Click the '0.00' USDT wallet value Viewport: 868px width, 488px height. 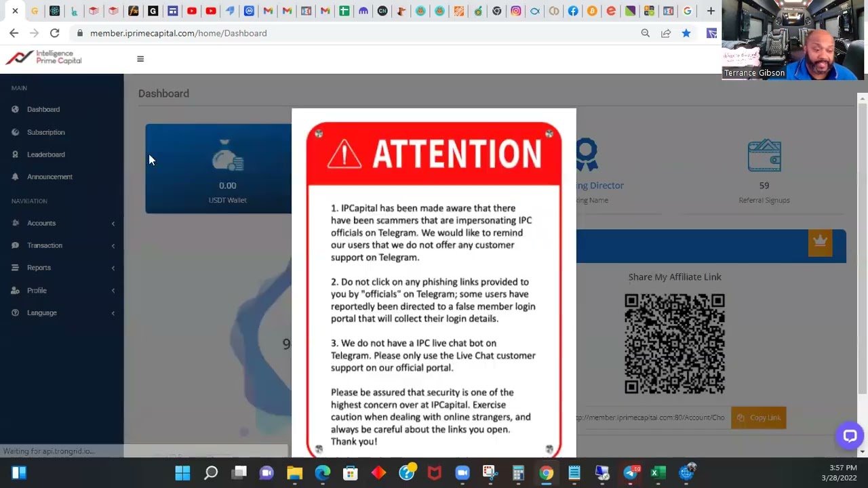pyautogui.click(x=227, y=186)
